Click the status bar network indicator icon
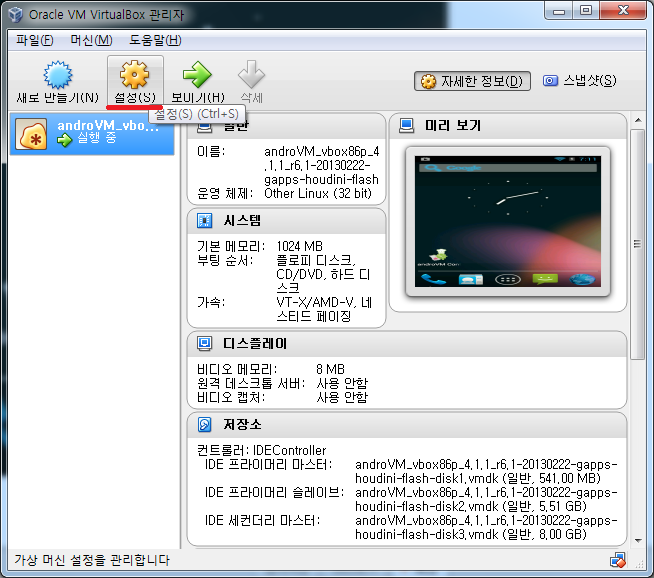This screenshot has height=578, width=654. tap(618, 560)
